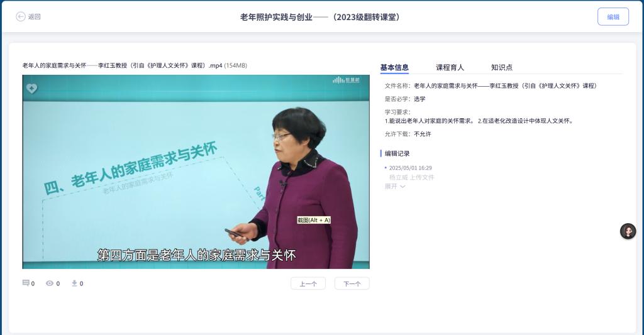
Task: Click the video player frame to play
Action: coord(196,172)
